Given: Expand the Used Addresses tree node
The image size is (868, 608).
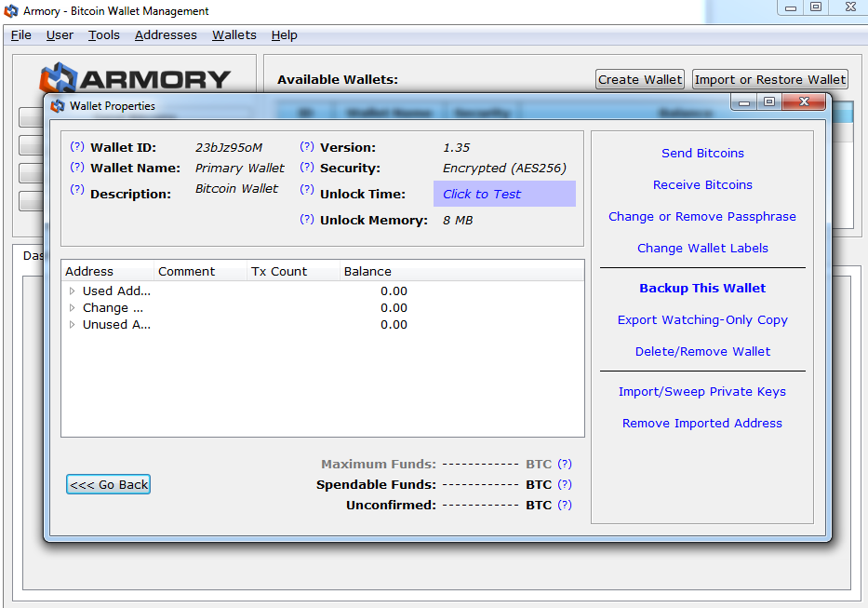Looking at the screenshot, I should [72, 291].
